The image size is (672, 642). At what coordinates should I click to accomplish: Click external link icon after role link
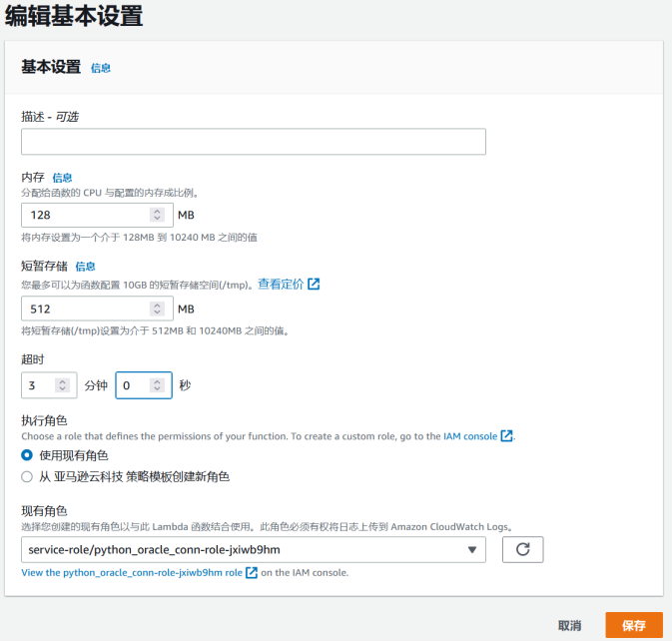pyautogui.click(x=252, y=572)
